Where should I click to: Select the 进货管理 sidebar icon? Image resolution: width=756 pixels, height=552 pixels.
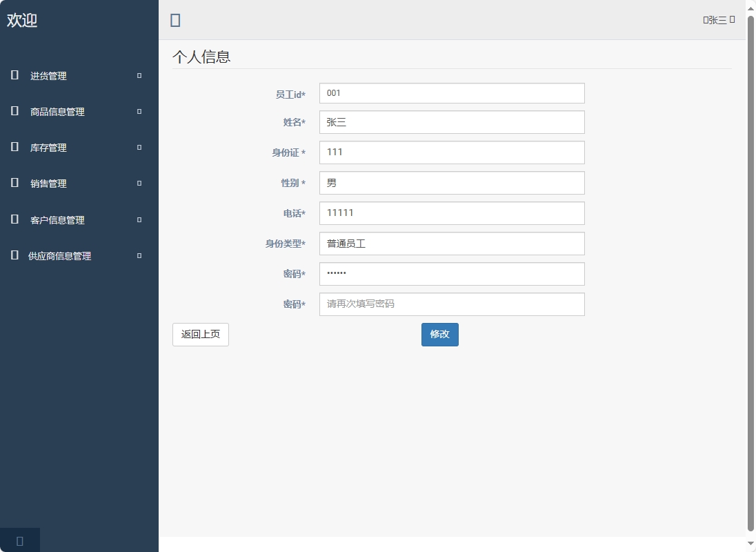[x=14, y=76]
